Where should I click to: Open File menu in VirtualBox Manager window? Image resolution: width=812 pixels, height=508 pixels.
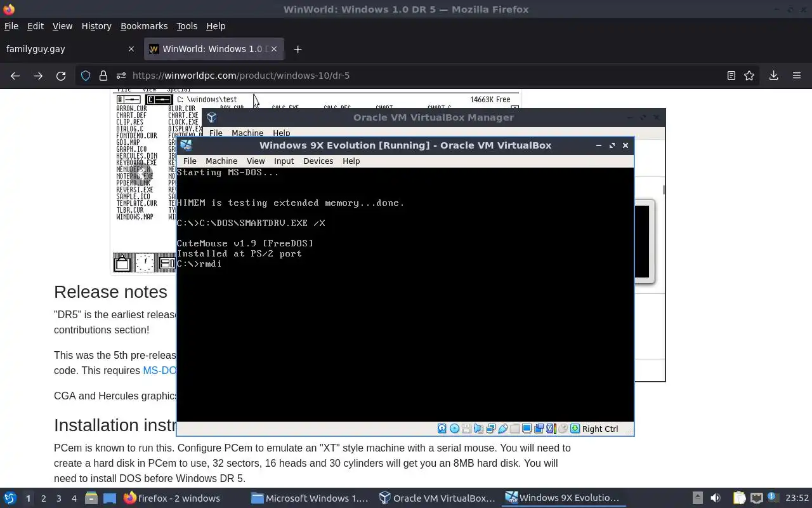[x=216, y=133]
